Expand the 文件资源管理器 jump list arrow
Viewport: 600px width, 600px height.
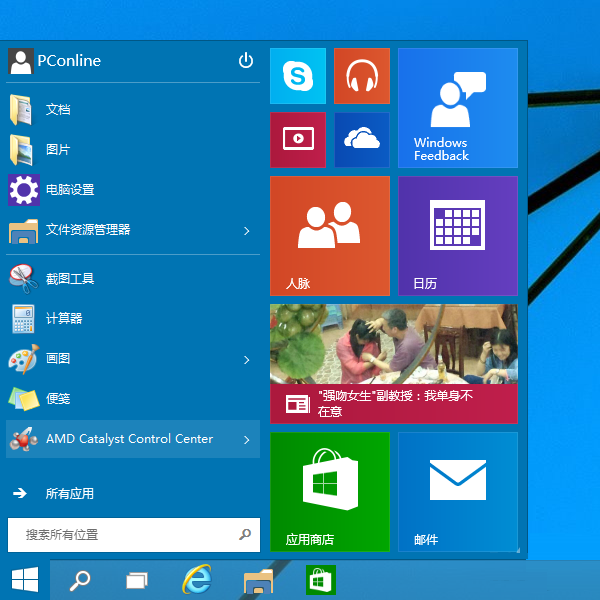(247, 230)
